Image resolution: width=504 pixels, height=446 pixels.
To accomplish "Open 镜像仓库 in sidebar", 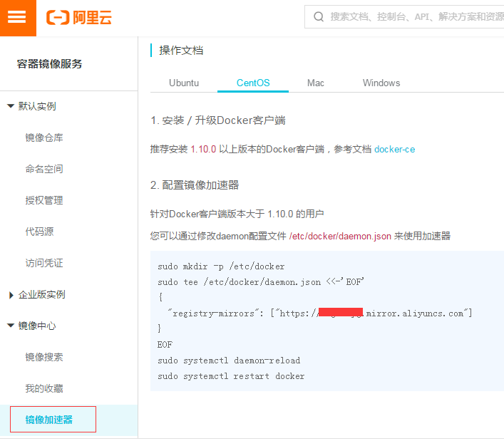I will 44,138.
